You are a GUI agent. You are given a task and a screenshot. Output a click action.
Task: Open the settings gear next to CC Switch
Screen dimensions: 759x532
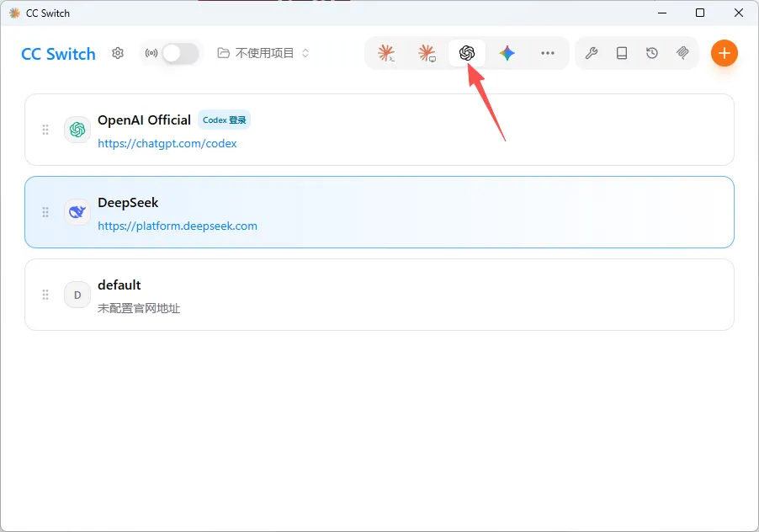click(x=118, y=53)
